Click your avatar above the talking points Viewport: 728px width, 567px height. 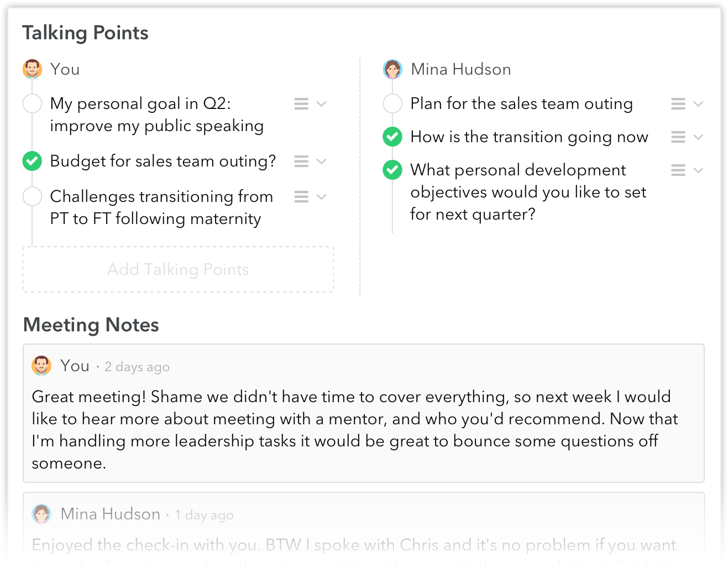tap(33, 70)
